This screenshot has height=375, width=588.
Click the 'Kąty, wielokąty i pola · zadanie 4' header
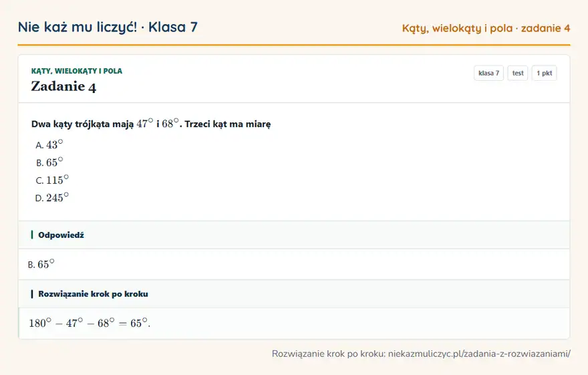pyautogui.click(x=486, y=28)
